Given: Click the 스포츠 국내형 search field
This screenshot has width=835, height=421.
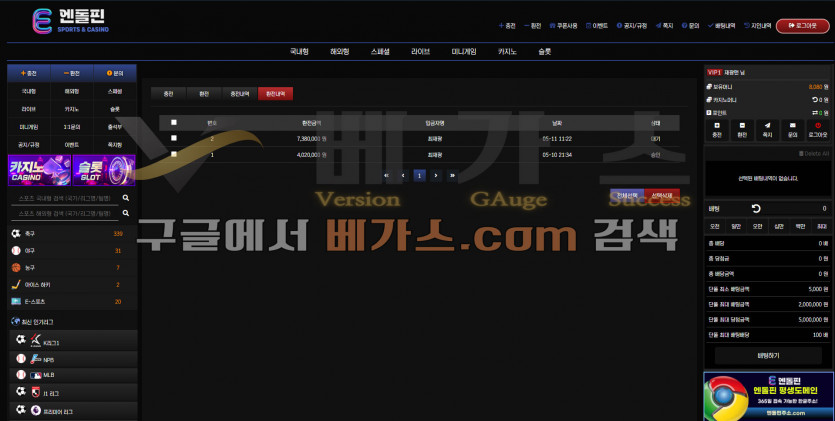Looking at the screenshot, I should point(65,198).
